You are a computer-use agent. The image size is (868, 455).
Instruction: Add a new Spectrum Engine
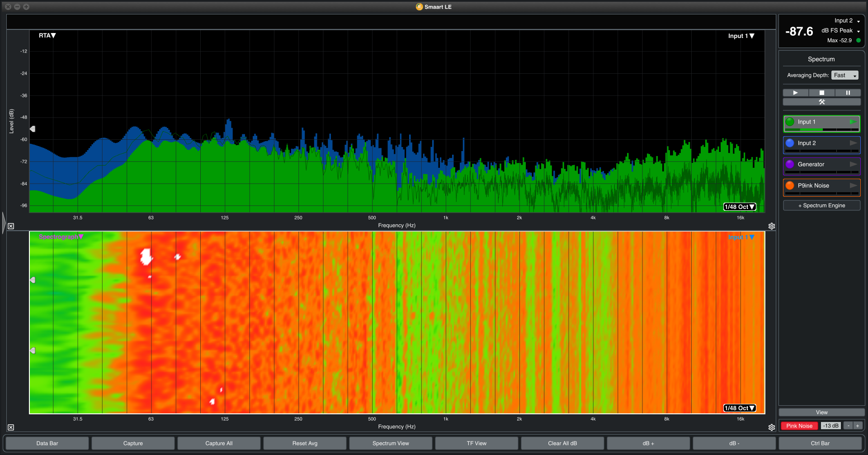click(x=821, y=205)
